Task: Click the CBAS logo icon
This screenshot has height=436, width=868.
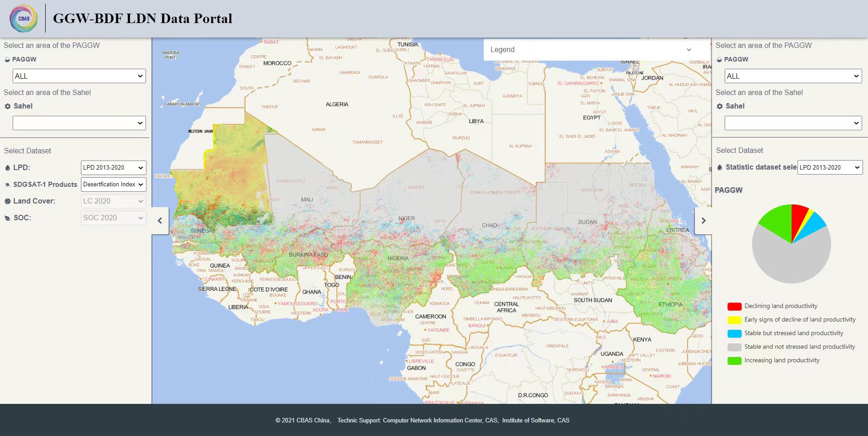Action: click(x=24, y=19)
